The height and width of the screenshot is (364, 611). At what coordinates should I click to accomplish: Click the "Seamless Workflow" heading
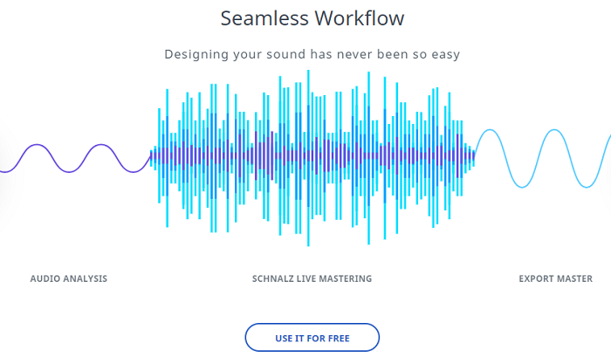[312, 18]
